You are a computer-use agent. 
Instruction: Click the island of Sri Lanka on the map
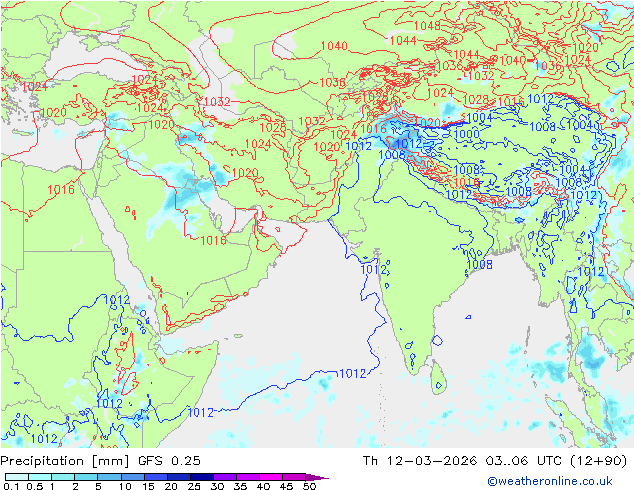click(438, 378)
